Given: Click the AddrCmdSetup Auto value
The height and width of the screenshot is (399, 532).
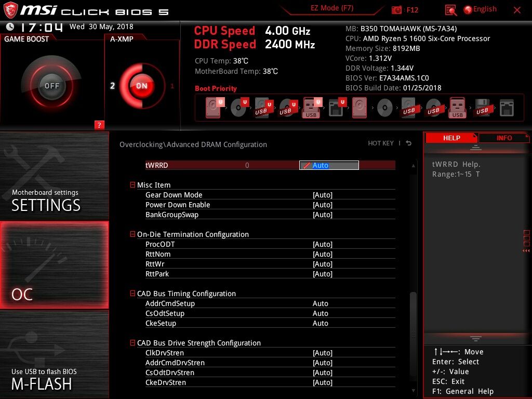Looking at the screenshot, I should point(320,303).
